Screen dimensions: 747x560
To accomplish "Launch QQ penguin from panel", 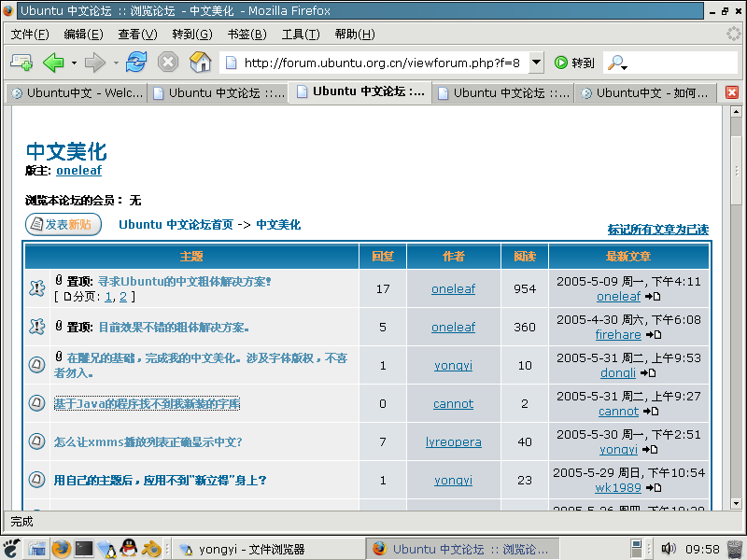I will pos(129,549).
